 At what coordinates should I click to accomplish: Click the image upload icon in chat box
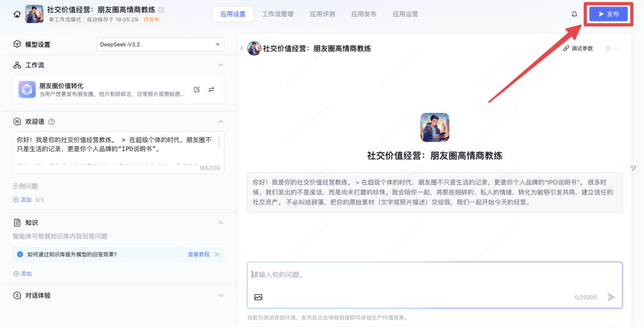click(x=258, y=297)
